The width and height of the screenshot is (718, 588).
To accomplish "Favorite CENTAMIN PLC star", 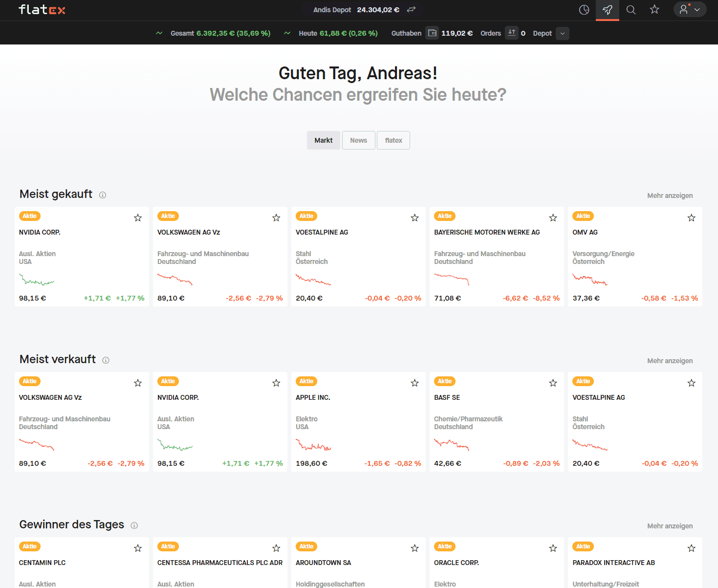I will [x=138, y=548].
